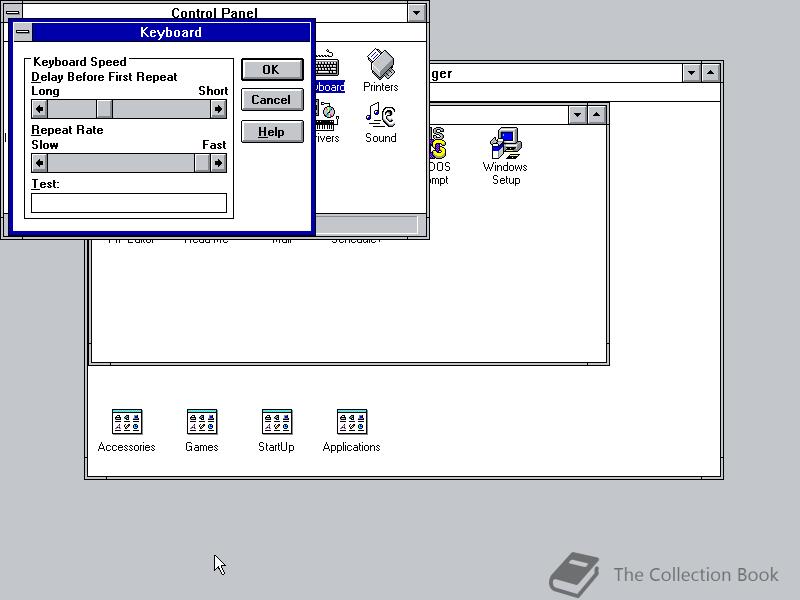This screenshot has width=800, height=600.
Task: Click the Test input field
Action: click(x=129, y=203)
